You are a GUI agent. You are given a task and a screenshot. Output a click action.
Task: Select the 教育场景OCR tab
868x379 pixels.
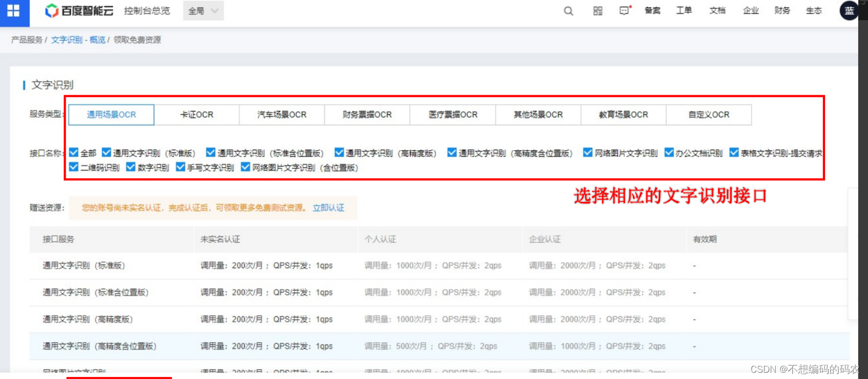pyautogui.click(x=624, y=114)
